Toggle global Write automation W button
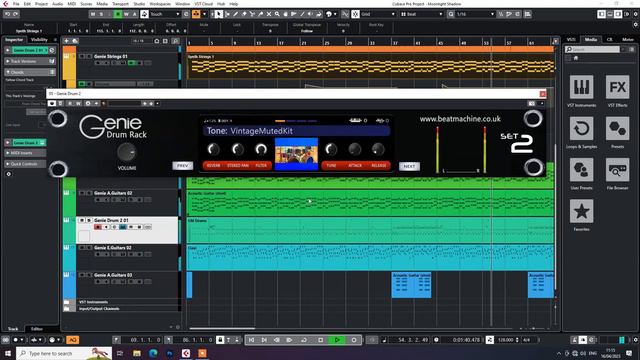 point(126,14)
